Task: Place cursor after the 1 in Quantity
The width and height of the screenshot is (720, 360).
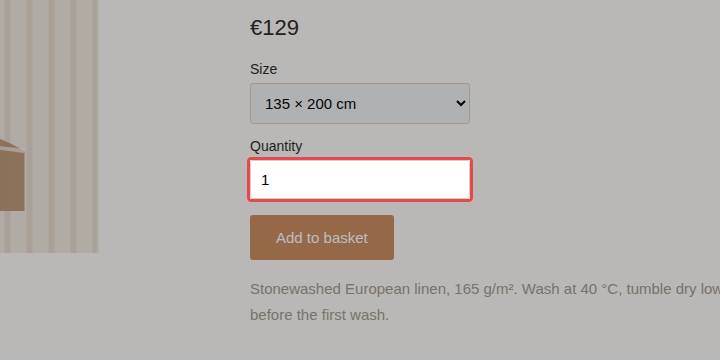Action: click(x=270, y=180)
